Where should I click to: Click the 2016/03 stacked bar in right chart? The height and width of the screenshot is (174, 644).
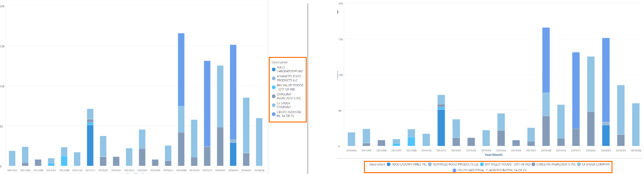point(606,92)
